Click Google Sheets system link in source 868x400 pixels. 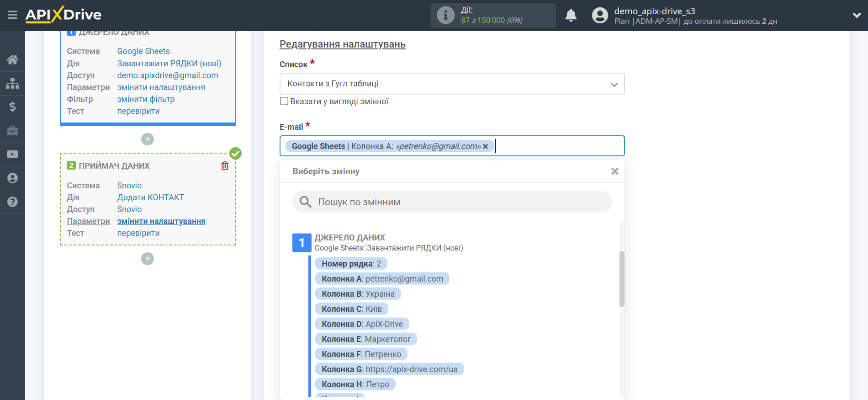click(x=143, y=51)
